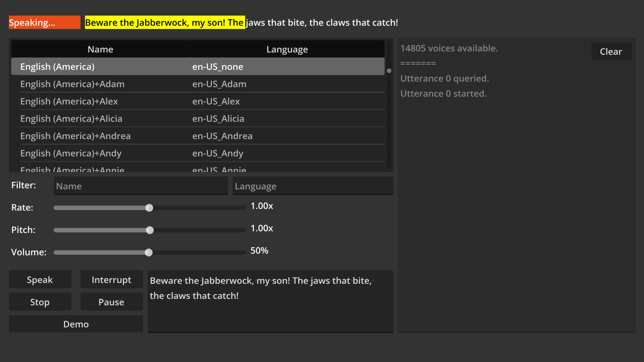Click the Speak button
644x362 pixels.
click(40, 280)
